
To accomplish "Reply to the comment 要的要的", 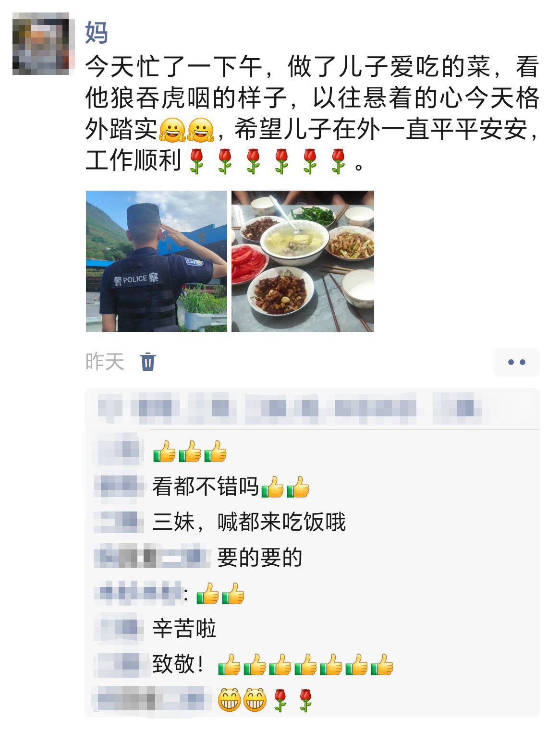I will pos(259,558).
